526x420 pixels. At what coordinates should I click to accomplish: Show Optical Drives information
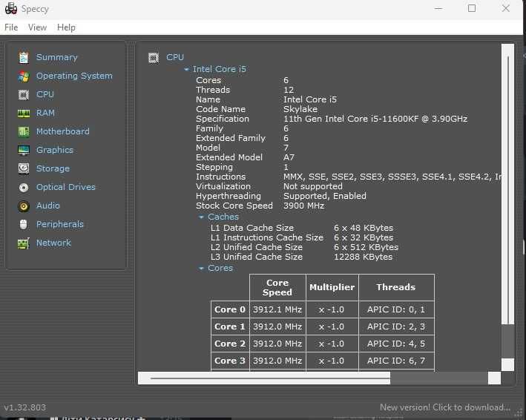tap(66, 187)
